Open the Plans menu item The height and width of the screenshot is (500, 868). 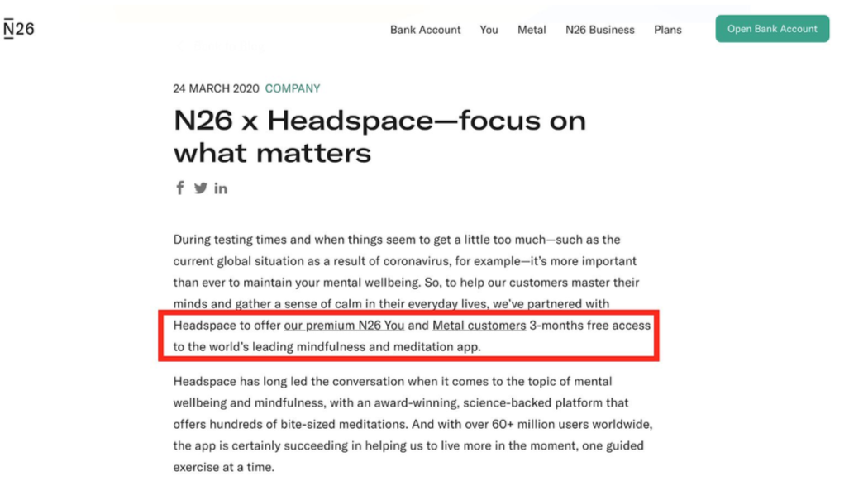pyautogui.click(x=668, y=30)
